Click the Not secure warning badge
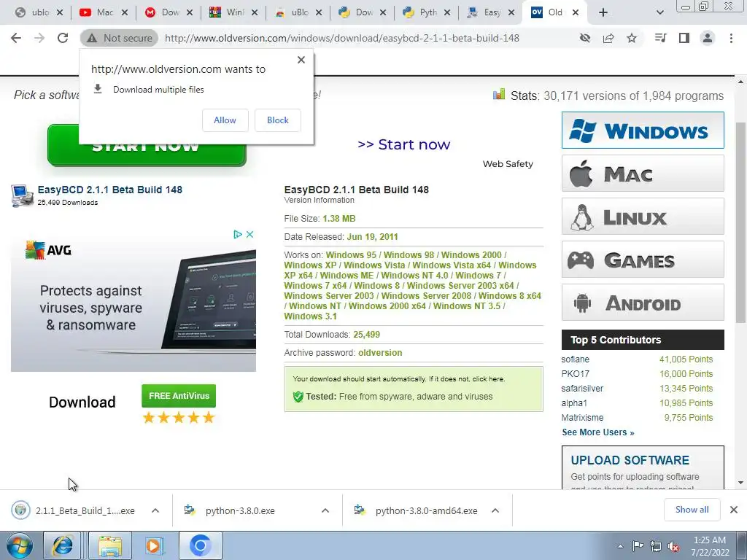Image resolution: width=747 pixels, height=560 pixels. [119, 38]
